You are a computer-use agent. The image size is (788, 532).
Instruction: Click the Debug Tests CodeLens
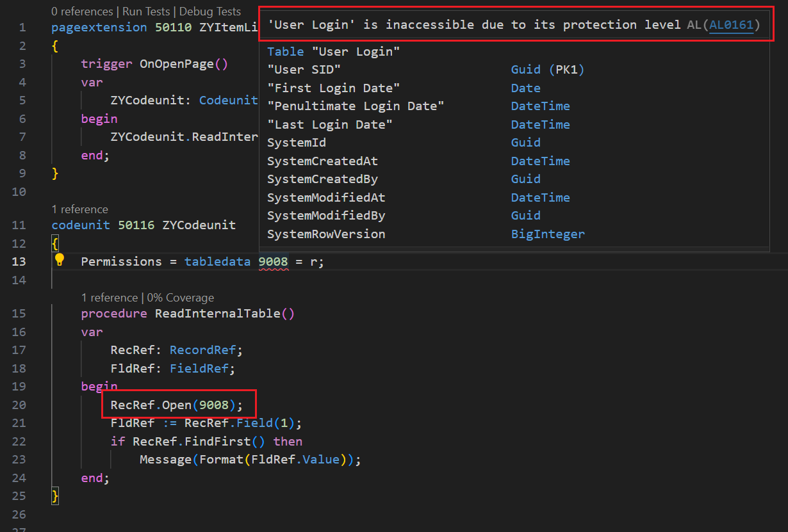tap(210, 12)
